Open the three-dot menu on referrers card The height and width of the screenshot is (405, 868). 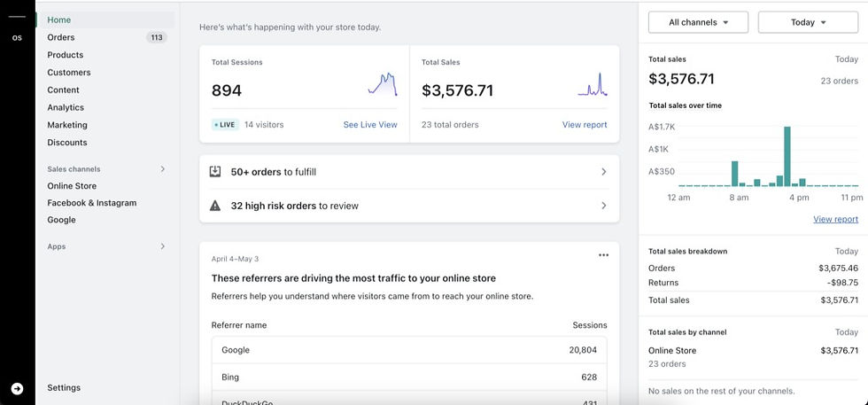[603, 255]
